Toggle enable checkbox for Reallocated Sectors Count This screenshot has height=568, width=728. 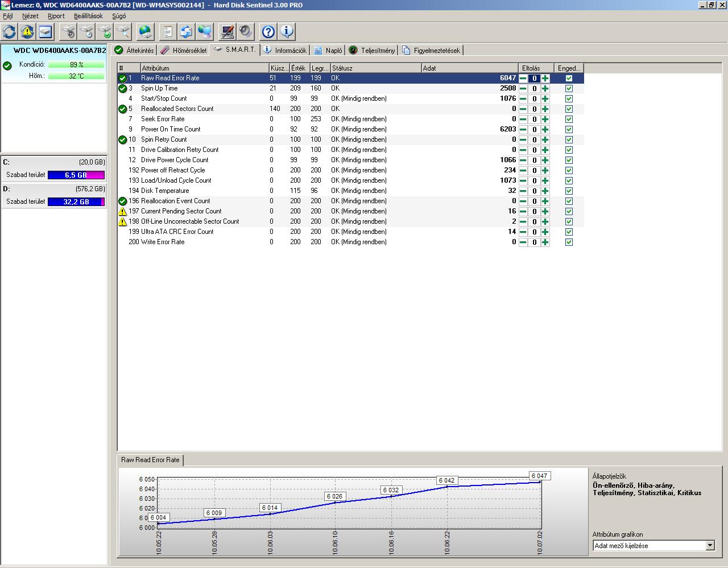pyautogui.click(x=569, y=109)
